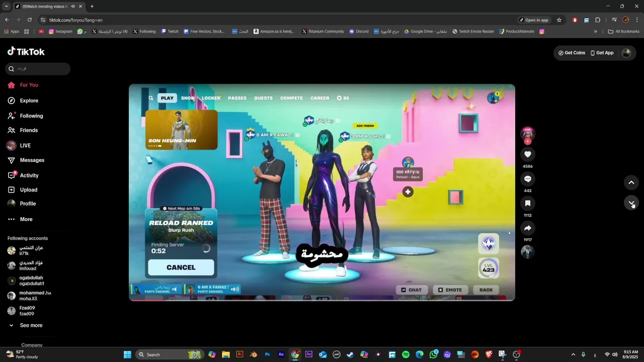Screen dimensions: 644x362
Task: Open the Discord bookmark
Action: 359,31
